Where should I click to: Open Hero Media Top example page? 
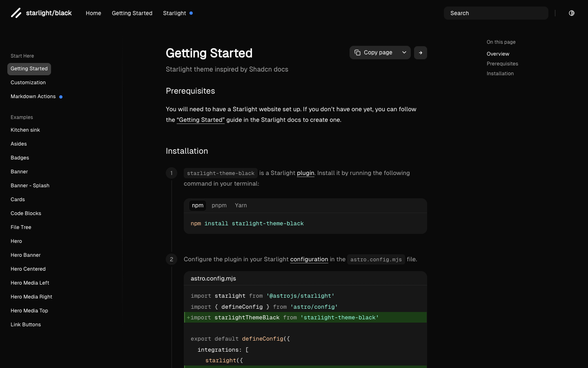click(29, 311)
